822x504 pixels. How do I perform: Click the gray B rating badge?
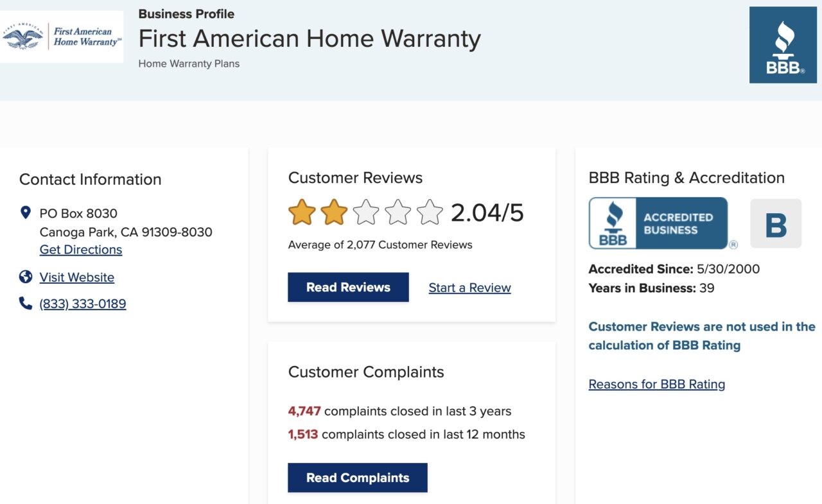[x=776, y=223]
